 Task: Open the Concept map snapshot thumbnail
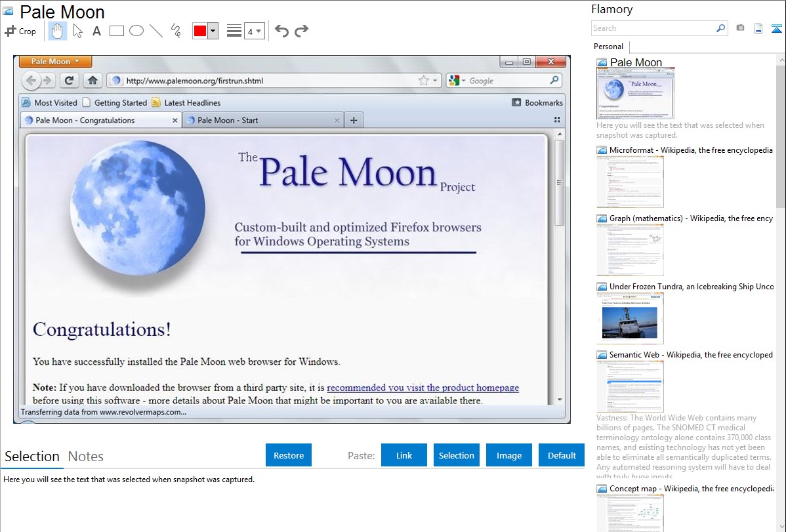[x=630, y=514]
